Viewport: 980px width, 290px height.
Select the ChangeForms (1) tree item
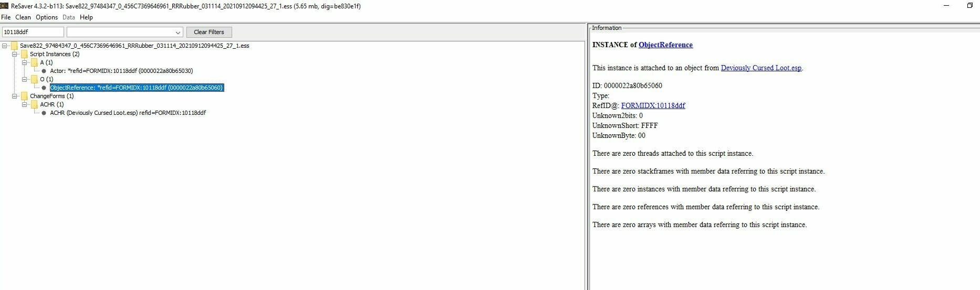[x=52, y=96]
